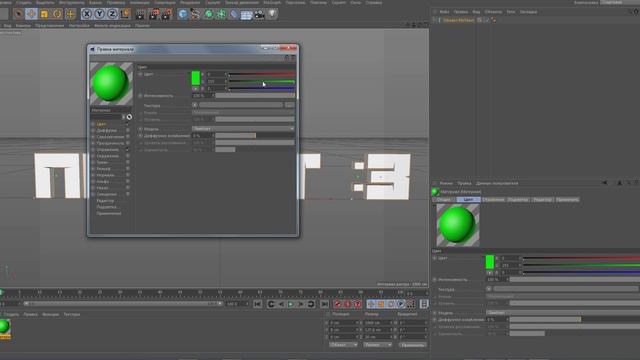640x360 pixels.
Task: Enable the Диффузия channel checkbox
Action: 128,131
